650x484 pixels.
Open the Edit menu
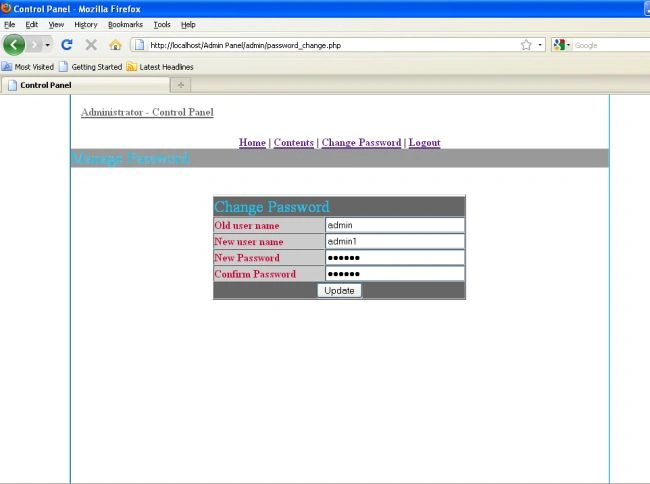32,25
